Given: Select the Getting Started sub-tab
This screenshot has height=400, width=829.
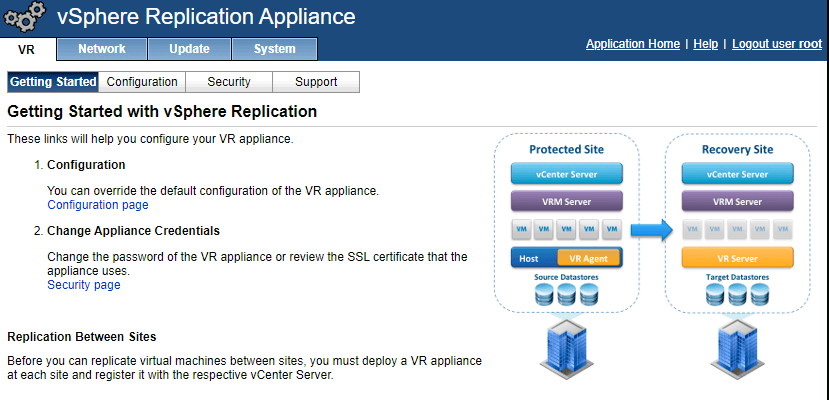Looking at the screenshot, I should pyautogui.click(x=53, y=82).
